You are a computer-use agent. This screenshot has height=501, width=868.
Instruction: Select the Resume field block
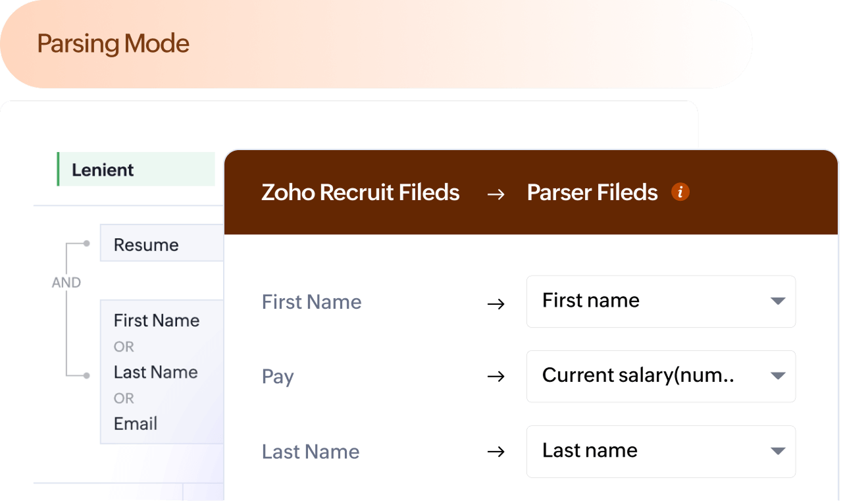[146, 244]
